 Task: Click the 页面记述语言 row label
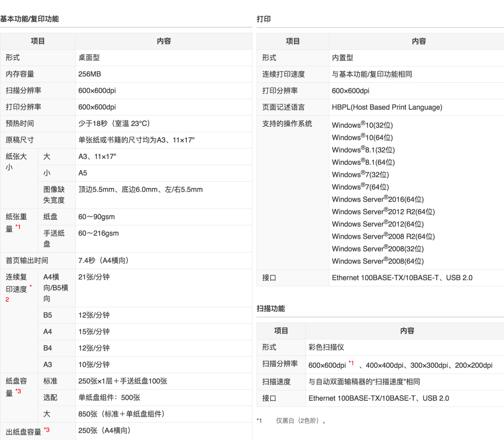click(284, 107)
